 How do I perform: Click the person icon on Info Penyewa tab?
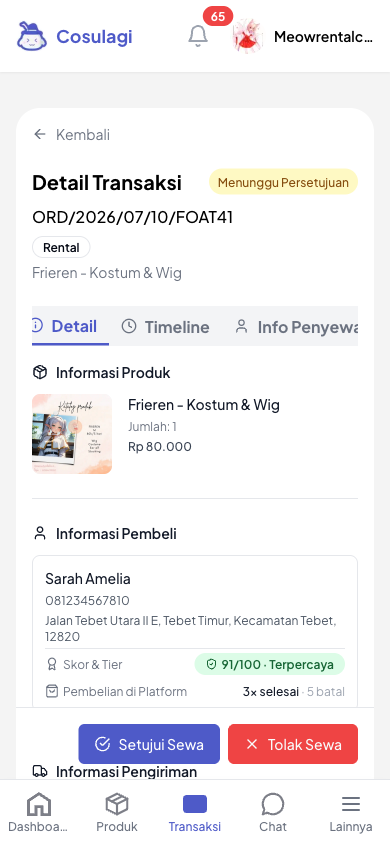(x=242, y=326)
